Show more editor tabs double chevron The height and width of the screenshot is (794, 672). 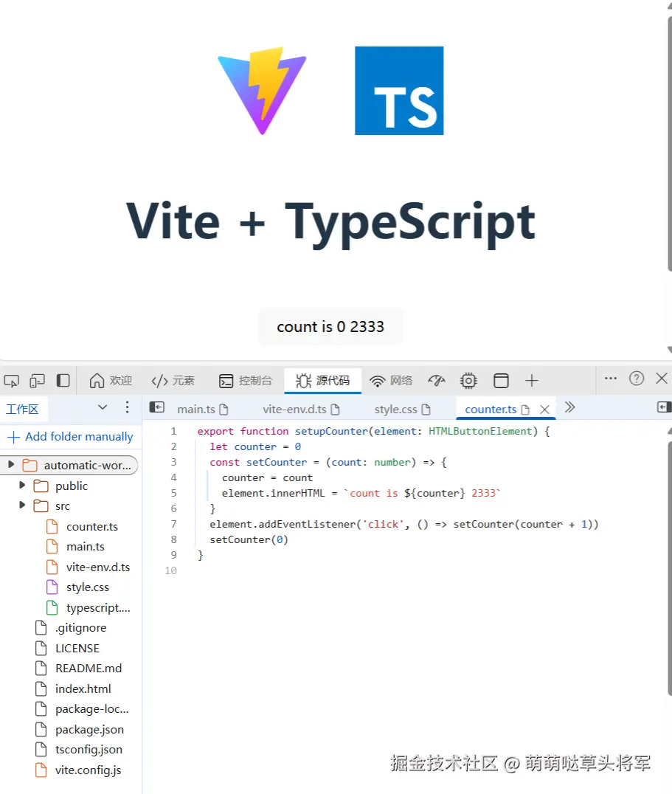point(569,407)
